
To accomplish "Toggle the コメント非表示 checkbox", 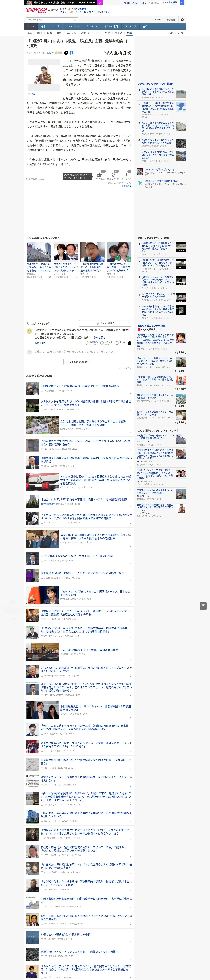I will pos(115,368).
